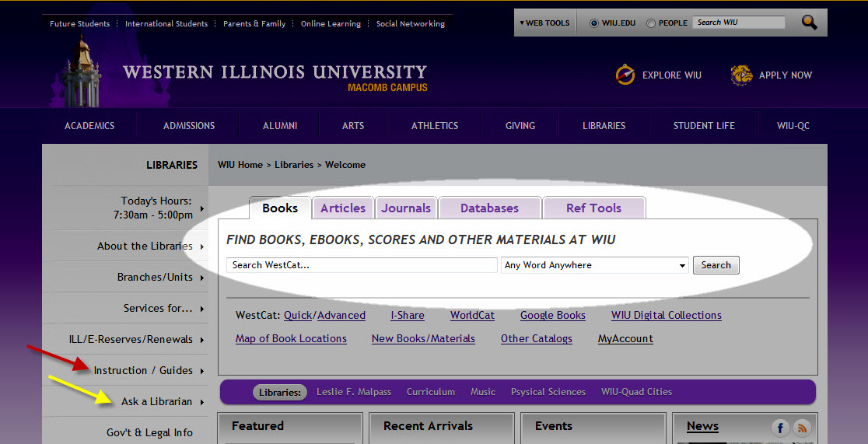
Task: Switch to the Ref Tools tab
Action: point(594,208)
